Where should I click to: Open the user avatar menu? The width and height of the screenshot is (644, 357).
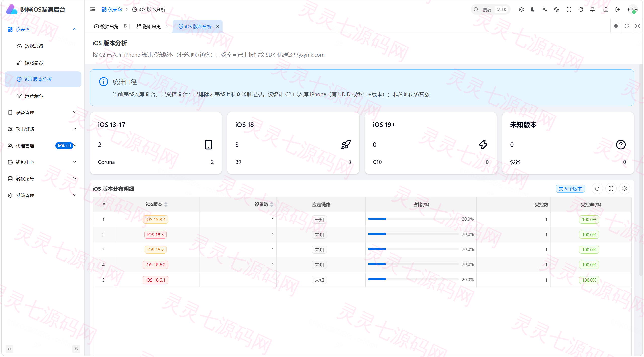tap(633, 9)
